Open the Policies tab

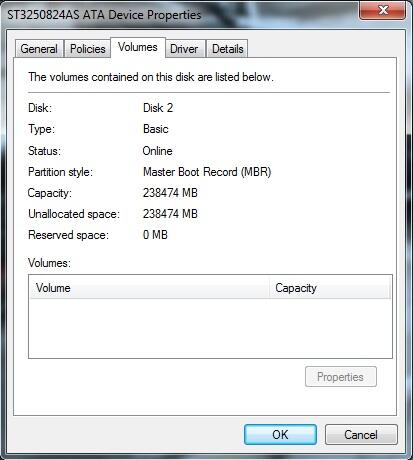pos(88,49)
